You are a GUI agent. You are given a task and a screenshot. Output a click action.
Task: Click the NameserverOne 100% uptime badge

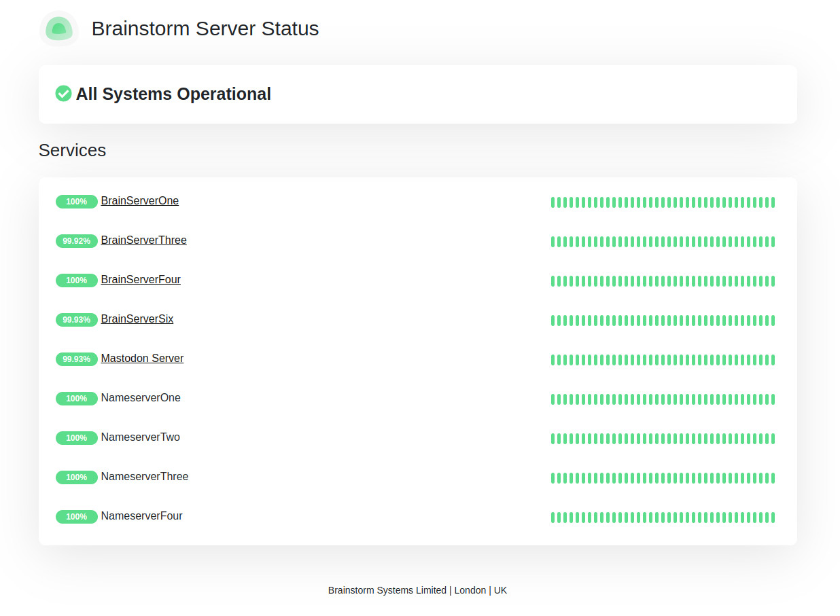[x=77, y=399]
